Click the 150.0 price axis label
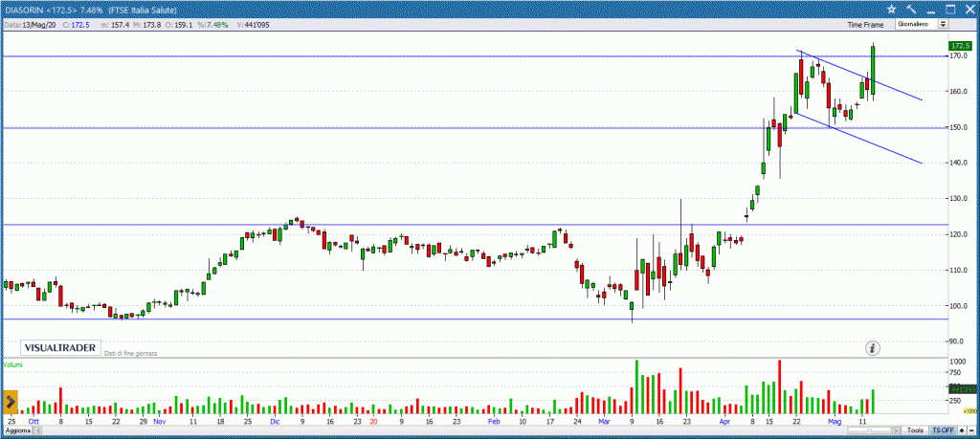The image size is (980, 439). (959, 127)
